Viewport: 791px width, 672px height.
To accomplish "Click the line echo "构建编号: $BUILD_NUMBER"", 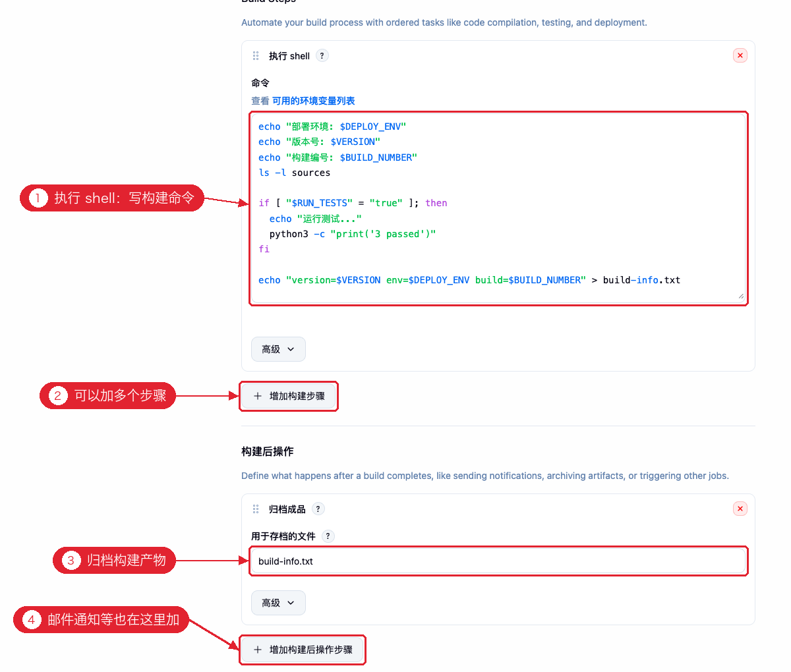I will (x=337, y=157).
